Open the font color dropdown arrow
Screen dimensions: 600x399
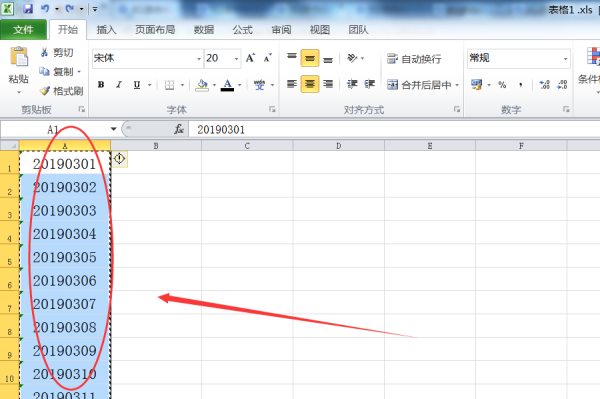coord(240,85)
